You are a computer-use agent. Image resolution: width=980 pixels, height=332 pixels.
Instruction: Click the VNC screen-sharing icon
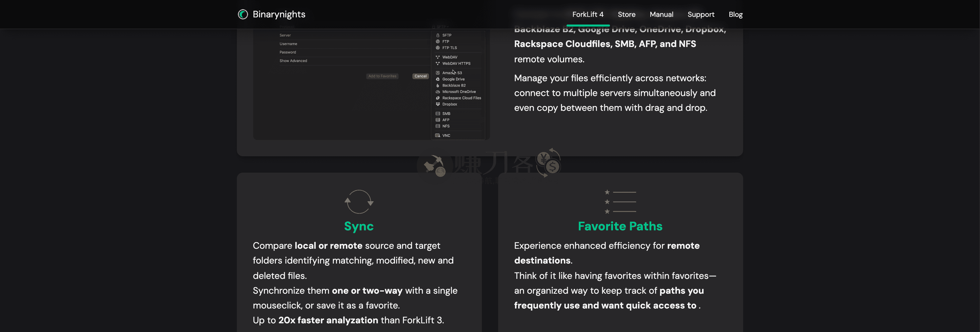(x=437, y=136)
